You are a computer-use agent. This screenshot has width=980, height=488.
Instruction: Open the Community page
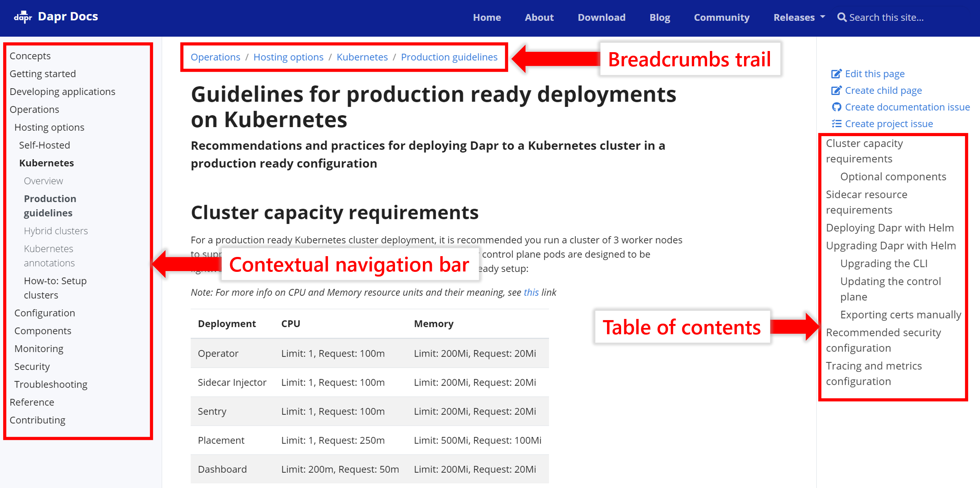(x=722, y=17)
